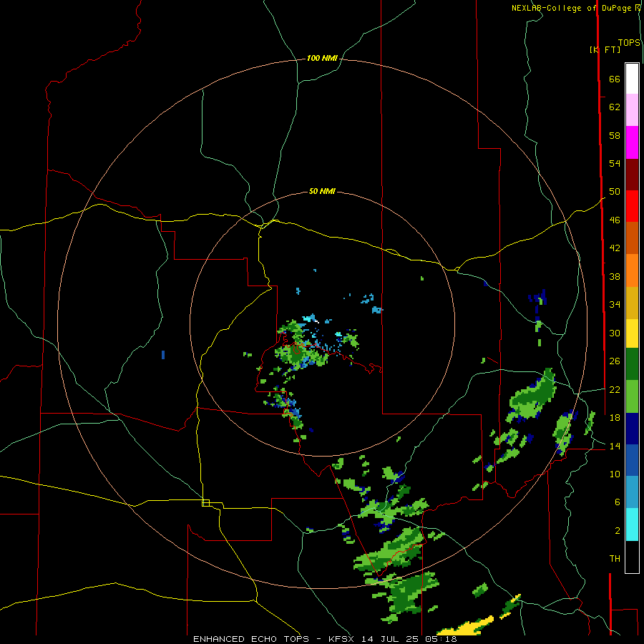Click the legend value '46'
The height and width of the screenshot is (644, 644).
[615, 220]
